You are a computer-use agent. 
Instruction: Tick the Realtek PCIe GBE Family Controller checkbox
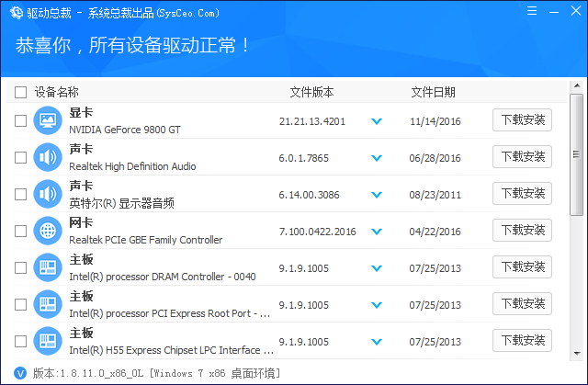coord(20,231)
